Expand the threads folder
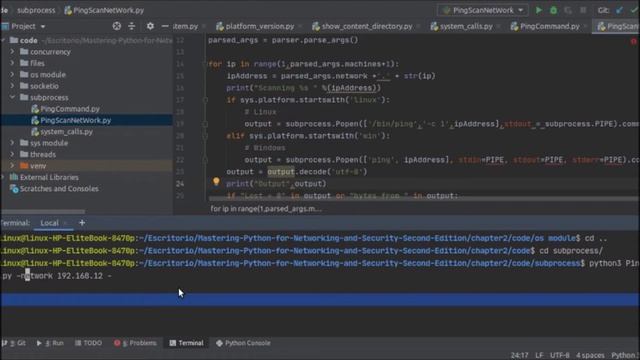Viewport: 640px width, 360px height. [12, 155]
